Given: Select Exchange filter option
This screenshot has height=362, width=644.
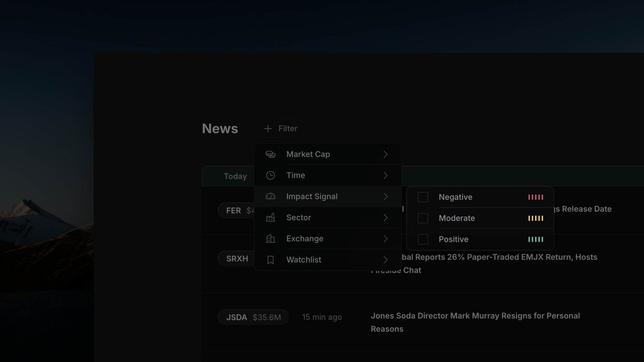Looking at the screenshot, I should pos(328,239).
